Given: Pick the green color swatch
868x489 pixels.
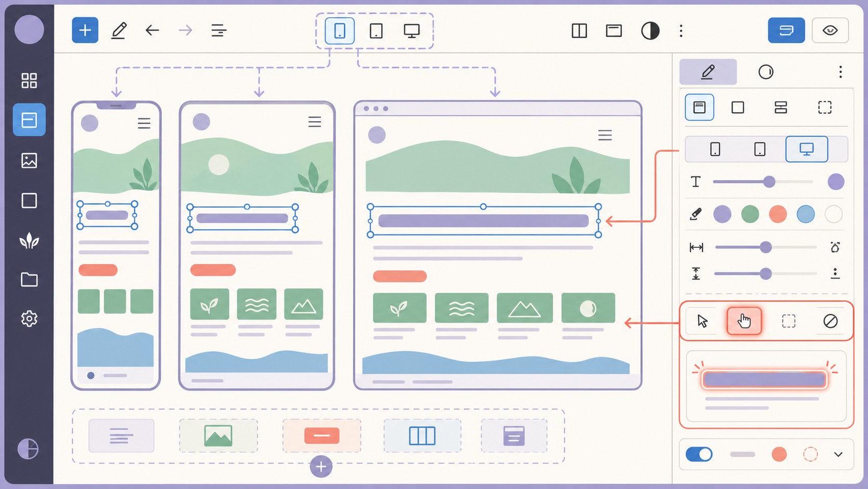Looking at the screenshot, I should click(x=750, y=214).
